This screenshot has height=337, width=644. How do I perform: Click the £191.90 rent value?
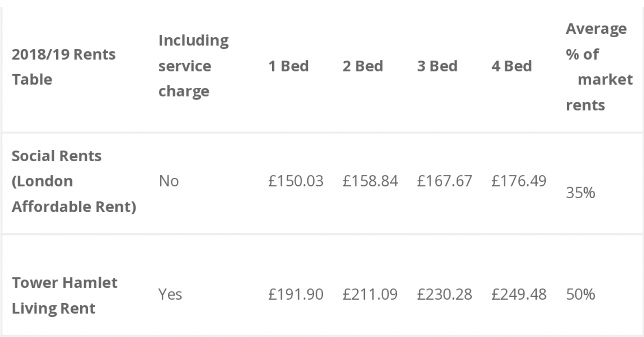(296, 295)
